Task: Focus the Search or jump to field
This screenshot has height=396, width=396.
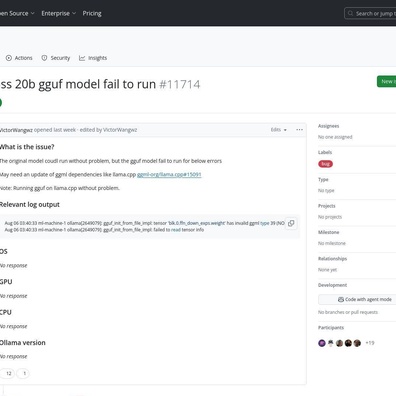Action: (x=370, y=13)
